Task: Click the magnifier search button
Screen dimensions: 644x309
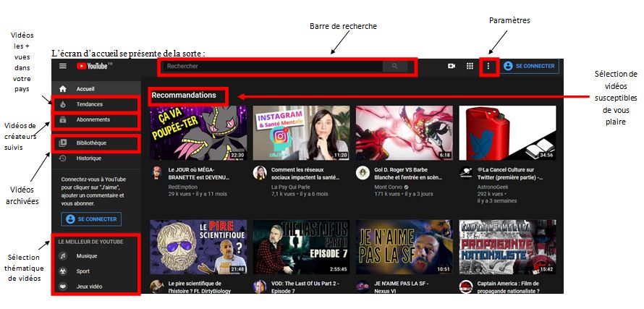Action: click(394, 66)
